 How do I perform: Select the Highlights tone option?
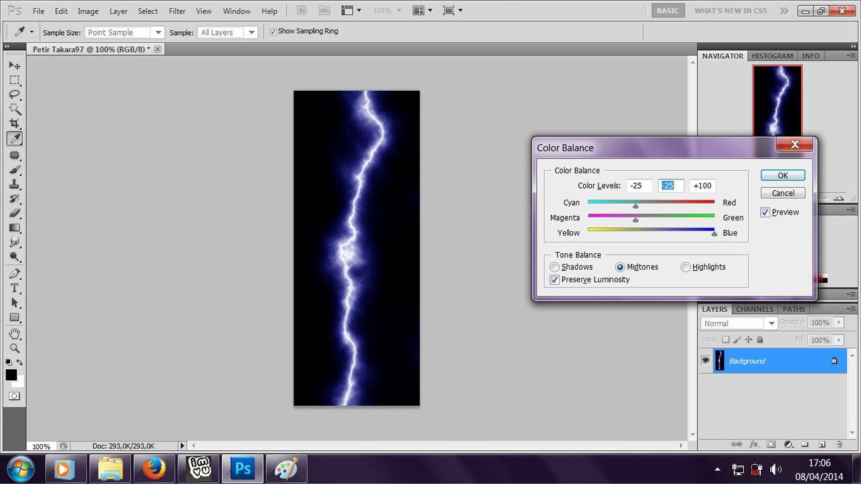pyautogui.click(x=685, y=267)
